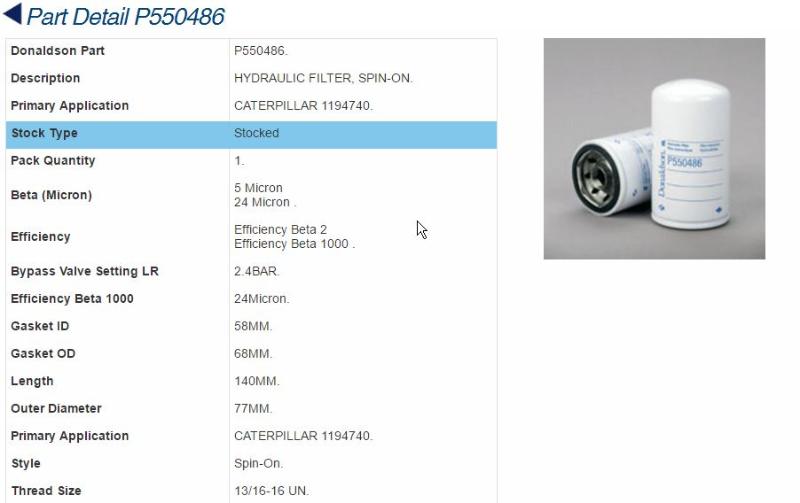Screen dimensions: 800x503
Task: Click the Pack Quantity row label
Action: point(53,161)
